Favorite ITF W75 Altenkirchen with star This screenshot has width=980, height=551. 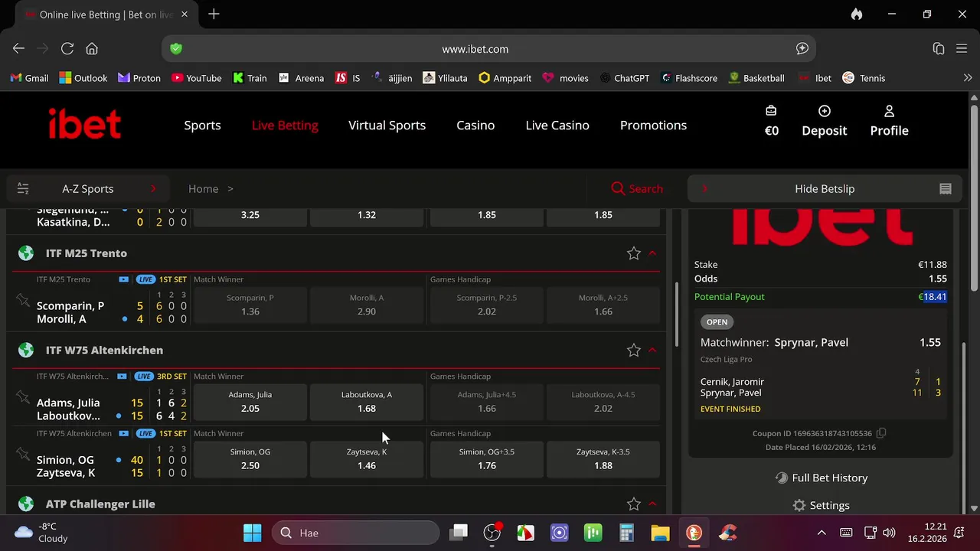click(x=633, y=350)
